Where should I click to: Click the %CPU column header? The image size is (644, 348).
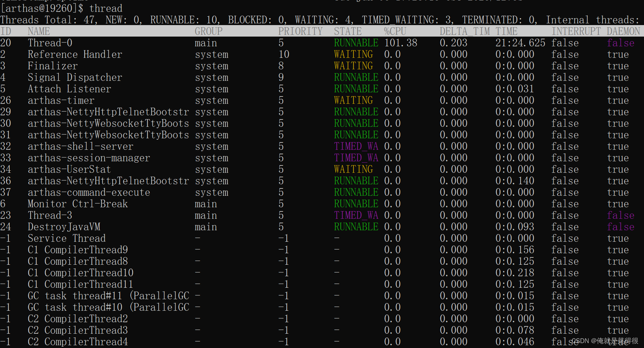pyautogui.click(x=395, y=31)
